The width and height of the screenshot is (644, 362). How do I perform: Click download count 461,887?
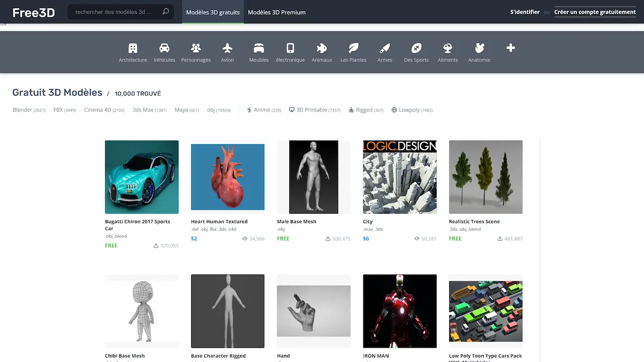tap(510, 239)
